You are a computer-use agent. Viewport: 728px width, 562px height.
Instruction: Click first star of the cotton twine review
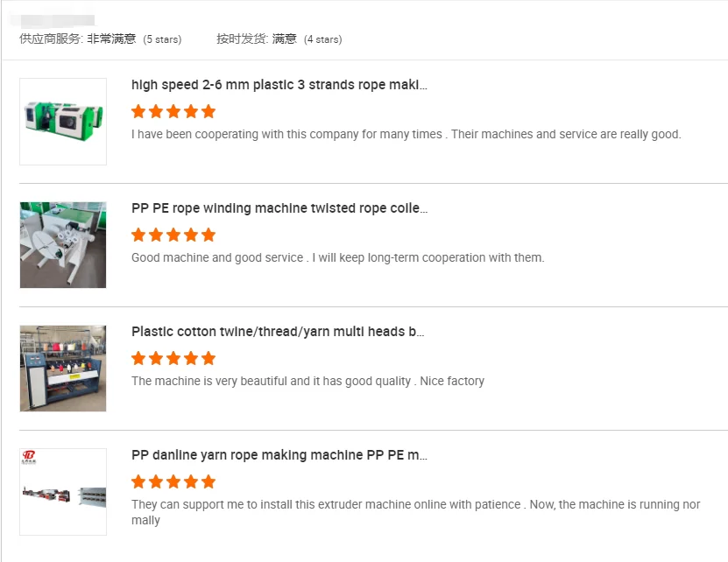[138, 358]
